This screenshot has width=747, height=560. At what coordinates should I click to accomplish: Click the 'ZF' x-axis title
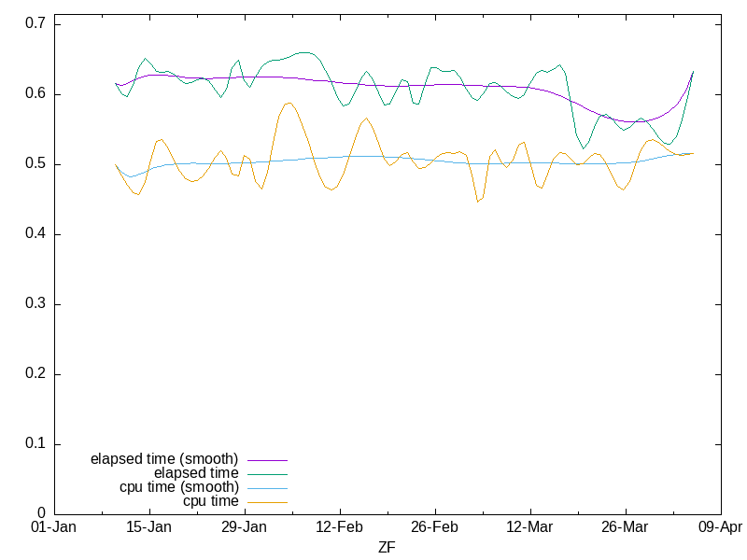(x=387, y=547)
